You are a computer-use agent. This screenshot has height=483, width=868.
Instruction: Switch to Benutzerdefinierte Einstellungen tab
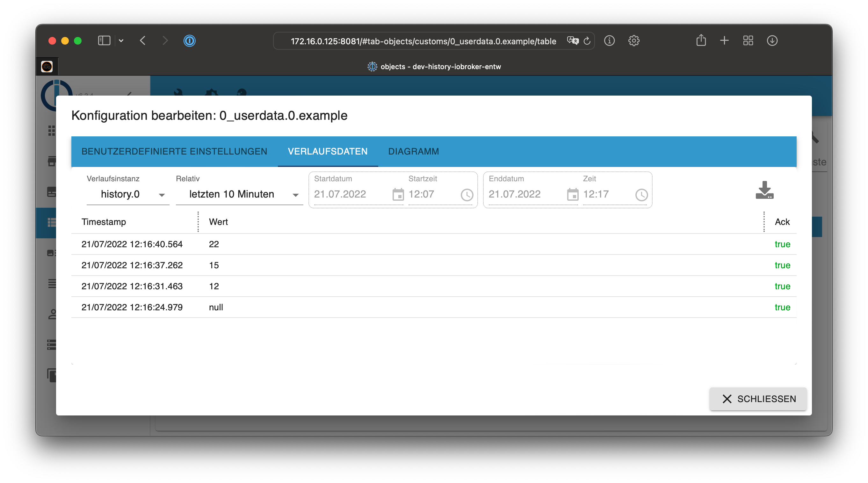(174, 152)
